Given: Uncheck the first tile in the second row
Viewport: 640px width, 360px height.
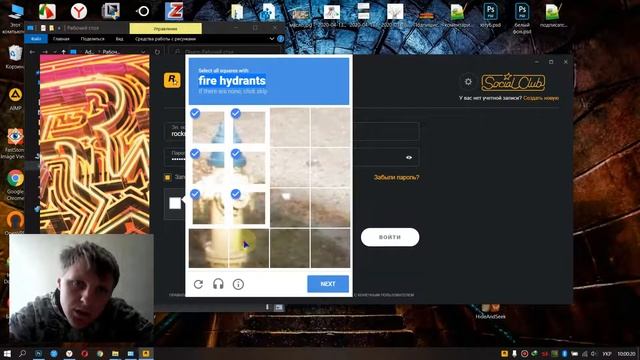Looking at the screenshot, I should pos(208,167).
